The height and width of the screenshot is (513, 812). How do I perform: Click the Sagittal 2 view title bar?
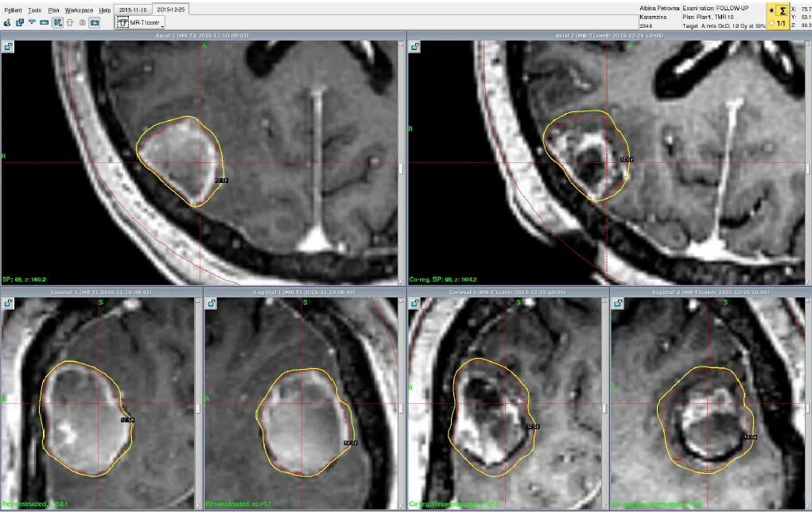(x=711, y=292)
